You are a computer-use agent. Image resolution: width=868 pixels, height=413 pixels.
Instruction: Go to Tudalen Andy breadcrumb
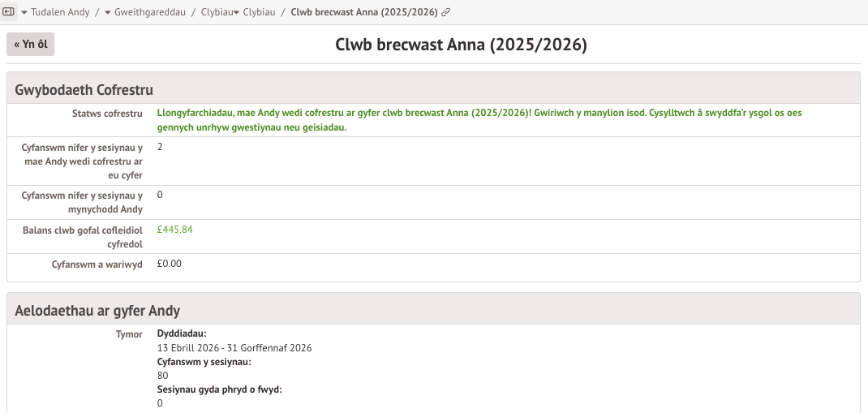[x=62, y=13]
